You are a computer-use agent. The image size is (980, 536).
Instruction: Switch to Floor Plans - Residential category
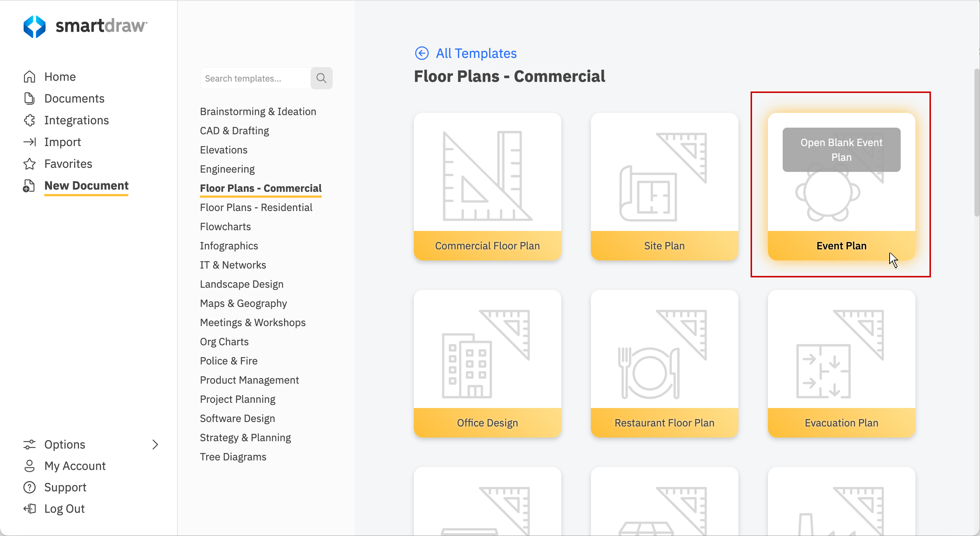click(x=257, y=207)
